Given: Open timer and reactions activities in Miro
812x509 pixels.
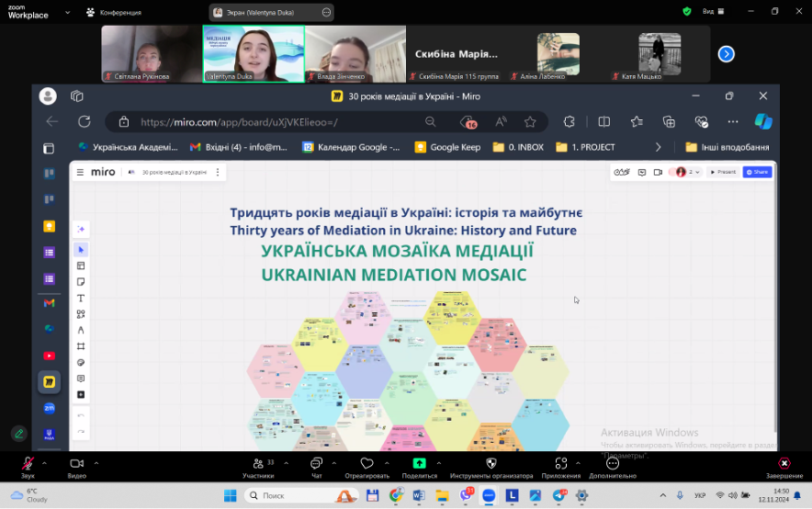Looking at the screenshot, I should click(622, 172).
